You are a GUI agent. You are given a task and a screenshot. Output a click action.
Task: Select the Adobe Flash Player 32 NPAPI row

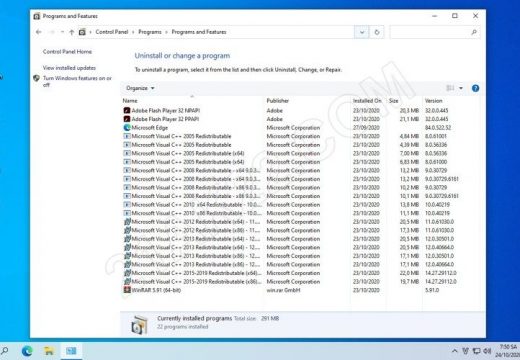[x=300, y=110]
